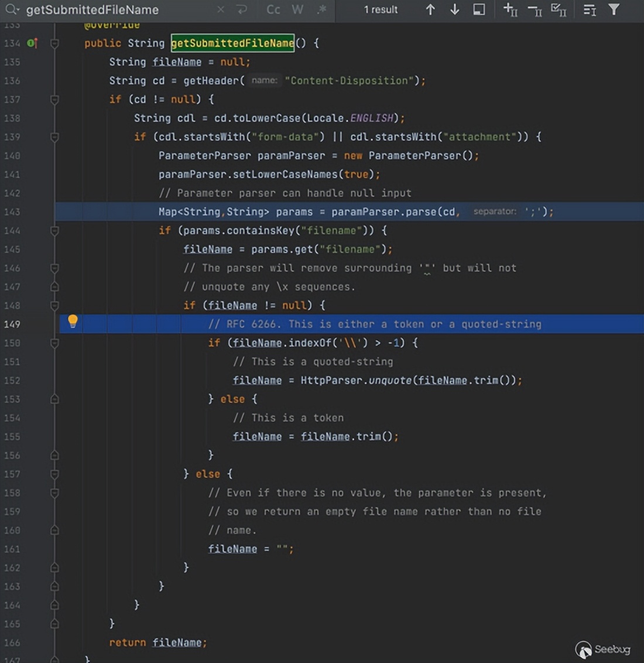
Task: Click HttpParser.unquote on line 152
Action: (356, 381)
